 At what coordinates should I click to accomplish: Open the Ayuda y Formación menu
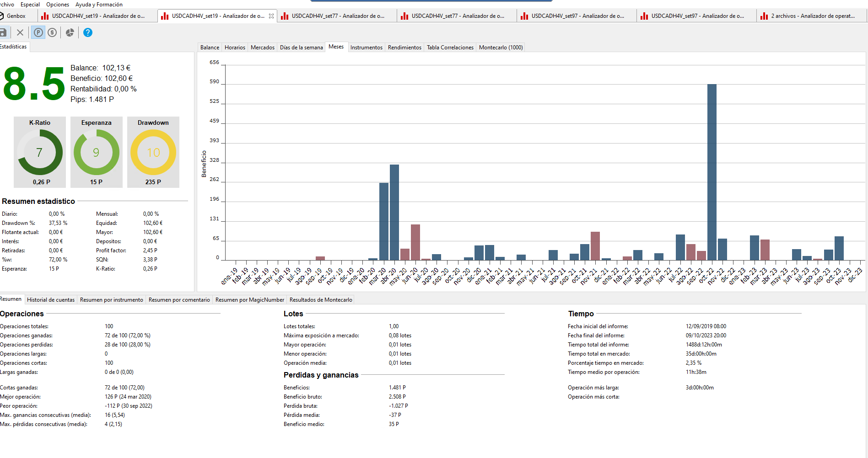(x=99, y=5)
